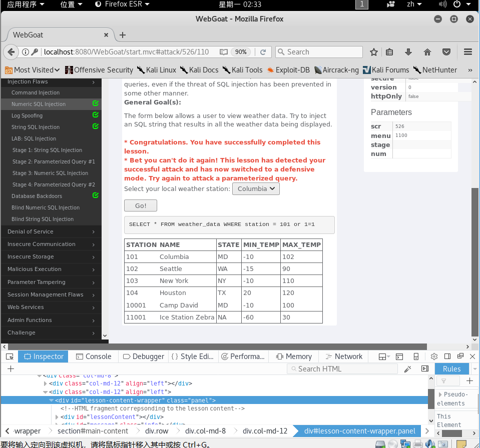480x448 pixels.
Task: Close developer tools with the X icon
Action: (x=472, y=356)
